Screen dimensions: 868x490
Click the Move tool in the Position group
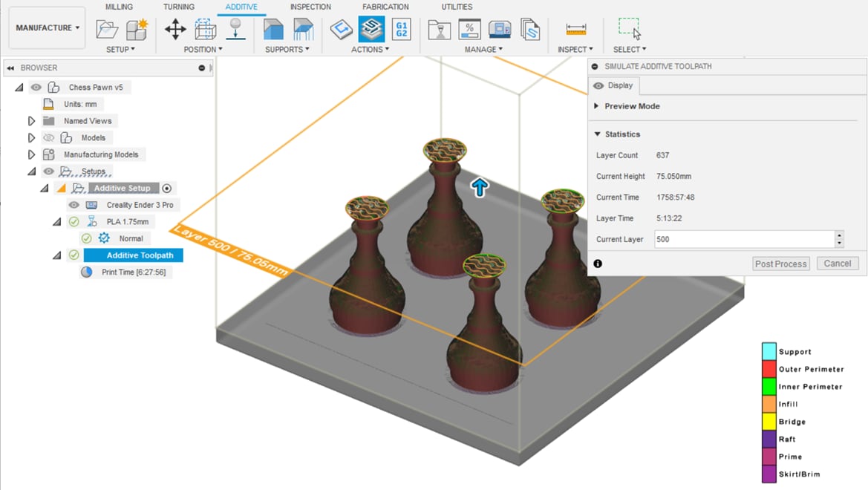[x=174, y=28]
